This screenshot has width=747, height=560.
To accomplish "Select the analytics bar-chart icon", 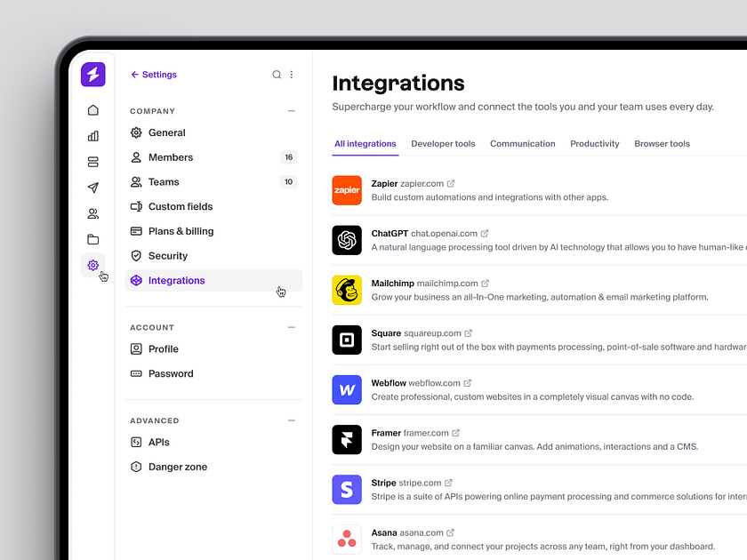I will click(92, 136).
